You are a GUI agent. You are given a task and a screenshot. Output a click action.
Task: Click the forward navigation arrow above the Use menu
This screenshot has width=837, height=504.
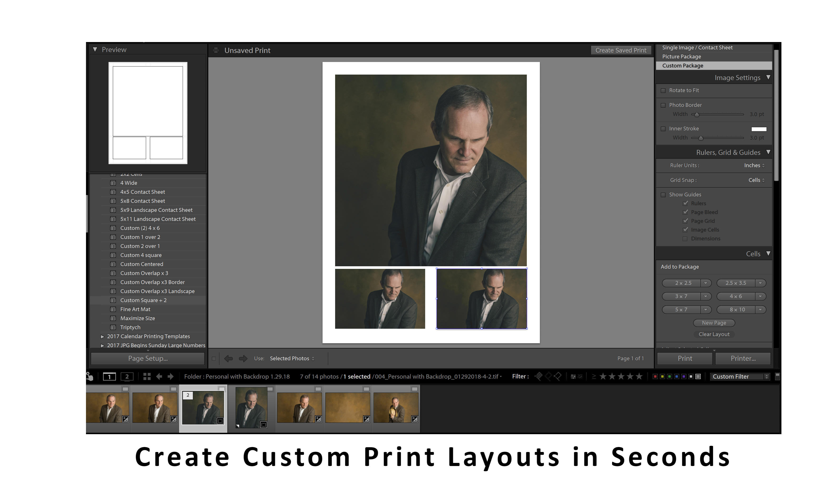[243, 358]
